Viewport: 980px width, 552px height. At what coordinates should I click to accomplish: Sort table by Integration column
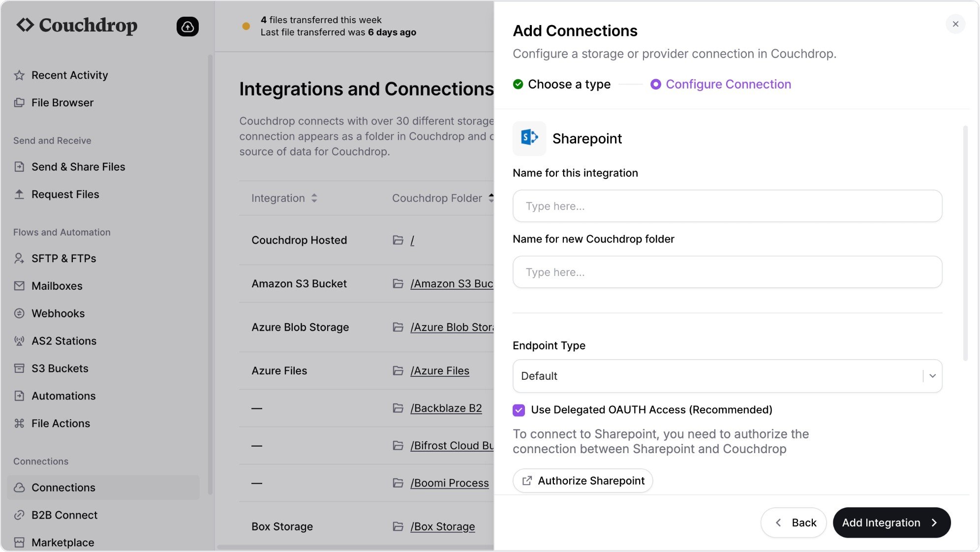pos(314,198)
